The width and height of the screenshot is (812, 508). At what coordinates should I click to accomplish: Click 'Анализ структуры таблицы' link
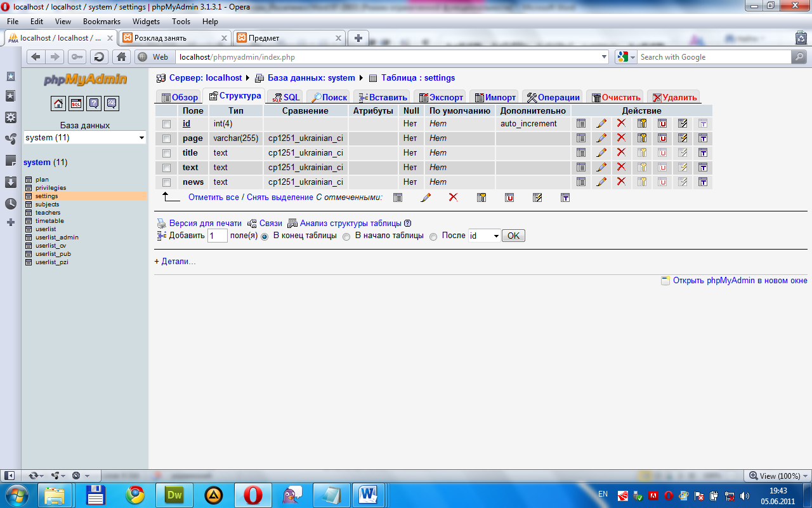tap(351, 224)
